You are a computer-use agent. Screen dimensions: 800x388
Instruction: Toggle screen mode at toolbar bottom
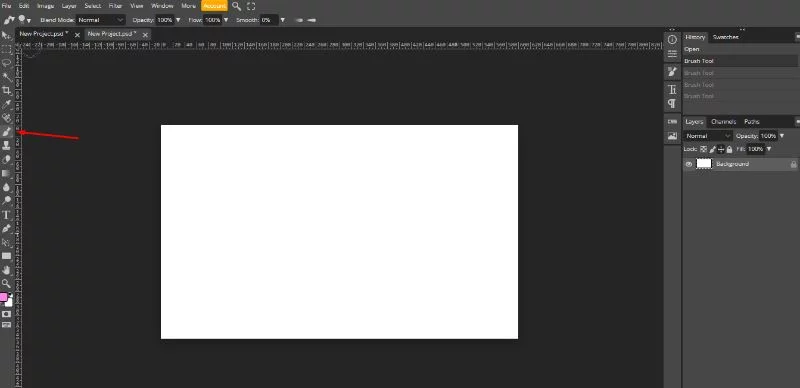(x=6, y=325)
